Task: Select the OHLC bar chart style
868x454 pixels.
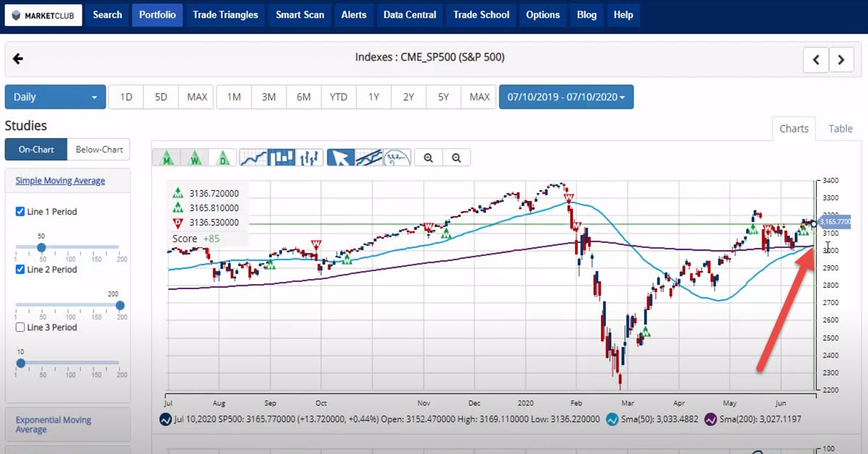Action: pyautogui.click(x=310, y=158)
